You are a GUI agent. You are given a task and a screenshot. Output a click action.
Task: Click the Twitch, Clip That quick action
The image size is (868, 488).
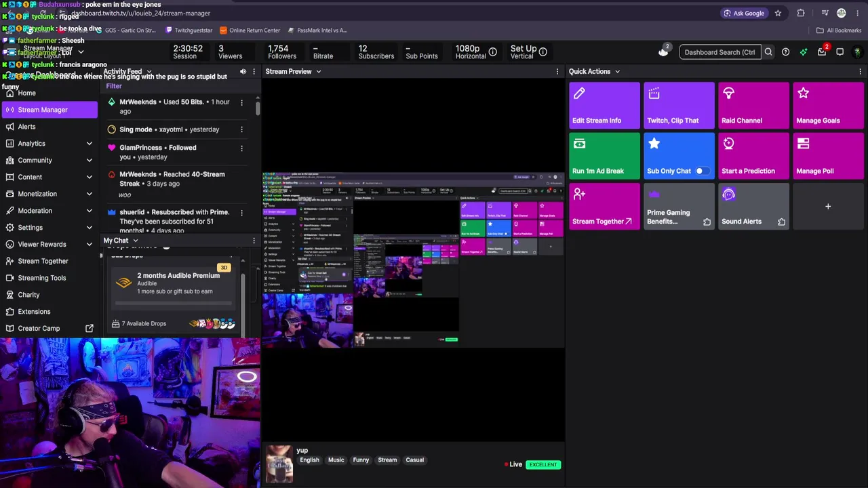click(x=679, y=106)
